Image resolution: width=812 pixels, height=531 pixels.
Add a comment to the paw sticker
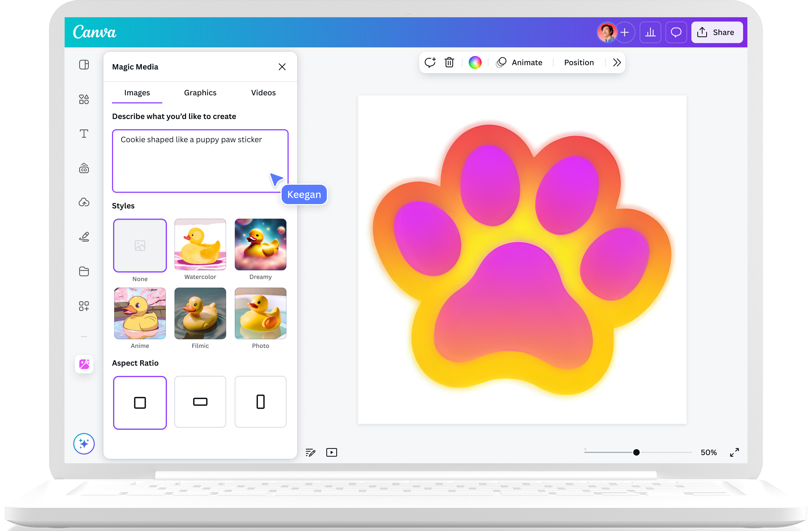tap(430, 62)
